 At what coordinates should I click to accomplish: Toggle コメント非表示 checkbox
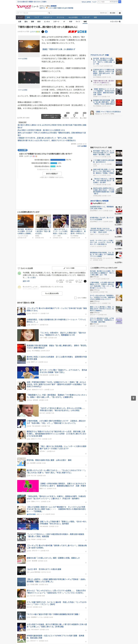(75, 298)
